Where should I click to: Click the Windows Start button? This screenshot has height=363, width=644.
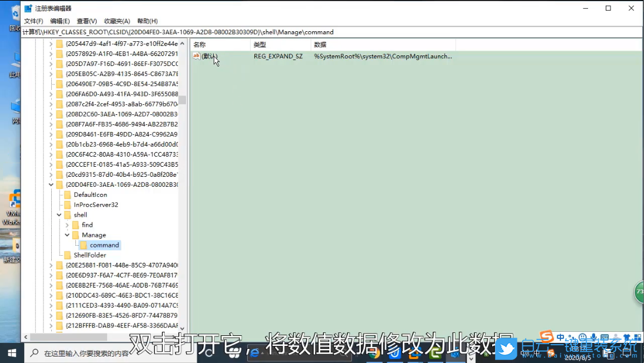click(11, 352)
